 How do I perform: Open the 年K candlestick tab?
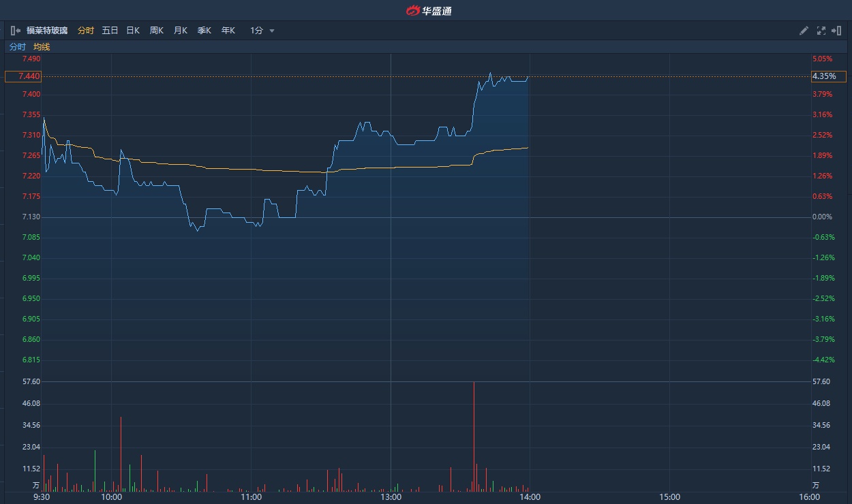pyautogui.click(x=228, y=31)
